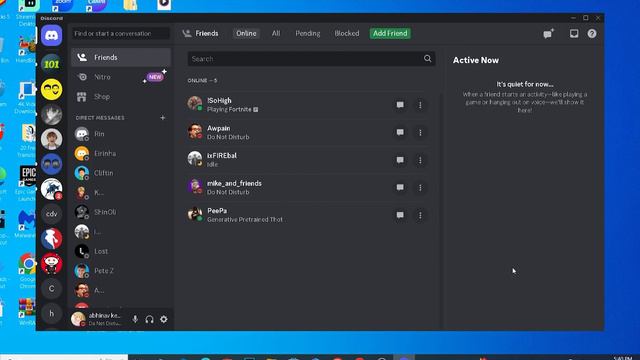Select the !SoHigh friend row
This screenshot has width=640, height=360.
tap(308, 105)
